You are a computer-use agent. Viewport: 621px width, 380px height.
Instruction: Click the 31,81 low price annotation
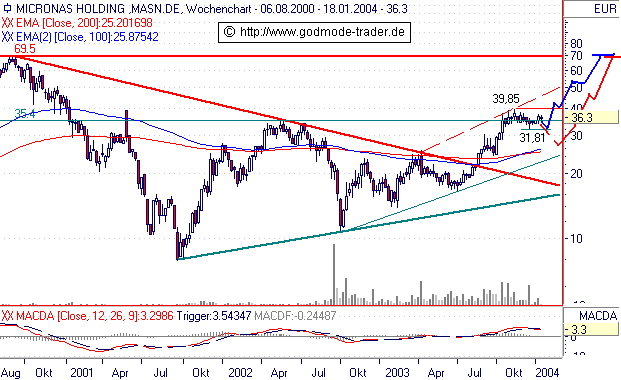532,138
